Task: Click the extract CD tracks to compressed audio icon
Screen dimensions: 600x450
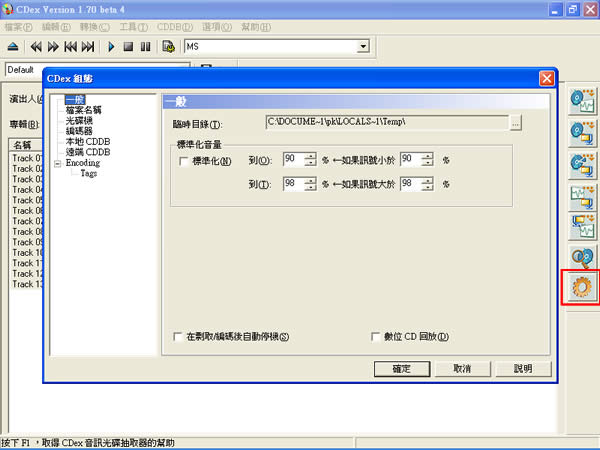Action: [582, 134]
